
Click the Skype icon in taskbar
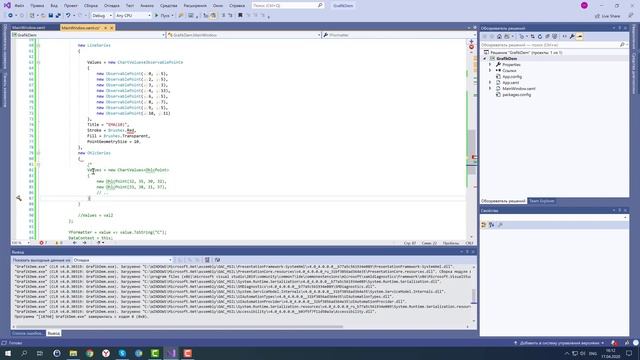tap(122, 353)
